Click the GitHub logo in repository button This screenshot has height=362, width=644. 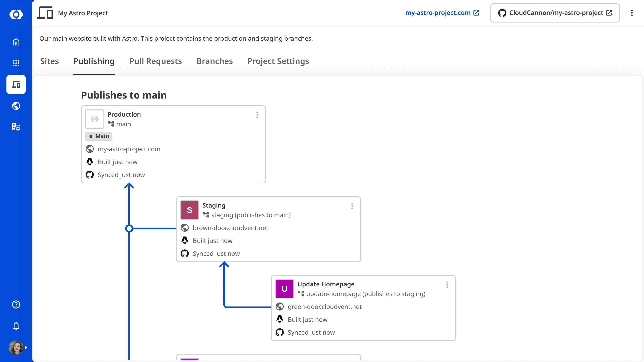point(502,13)
